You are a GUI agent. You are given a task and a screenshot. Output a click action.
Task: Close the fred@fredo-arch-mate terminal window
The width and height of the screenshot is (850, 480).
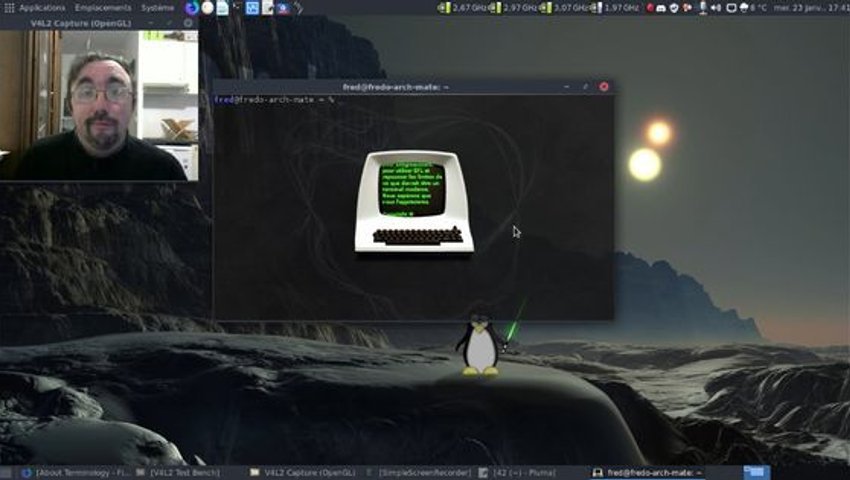pos(604,86)
